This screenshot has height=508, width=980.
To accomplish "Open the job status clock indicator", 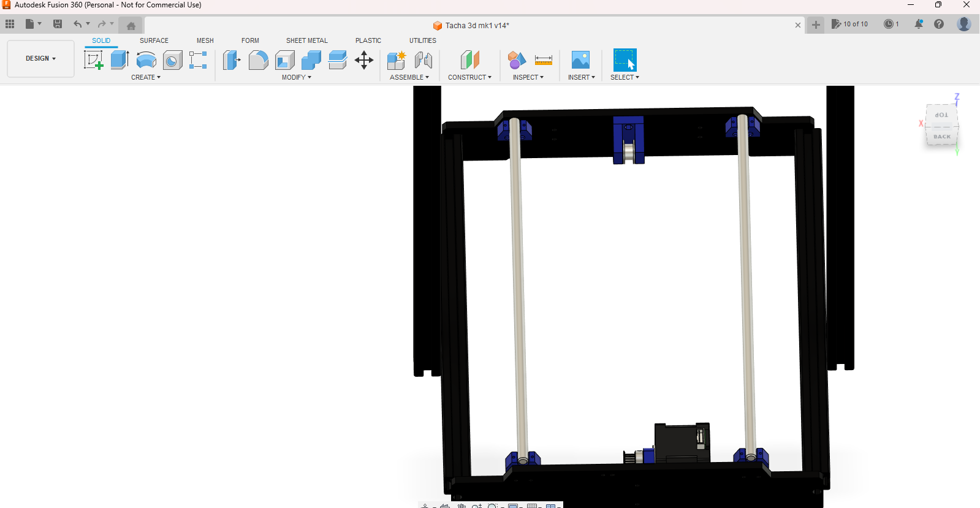I will tap(891, 24).
